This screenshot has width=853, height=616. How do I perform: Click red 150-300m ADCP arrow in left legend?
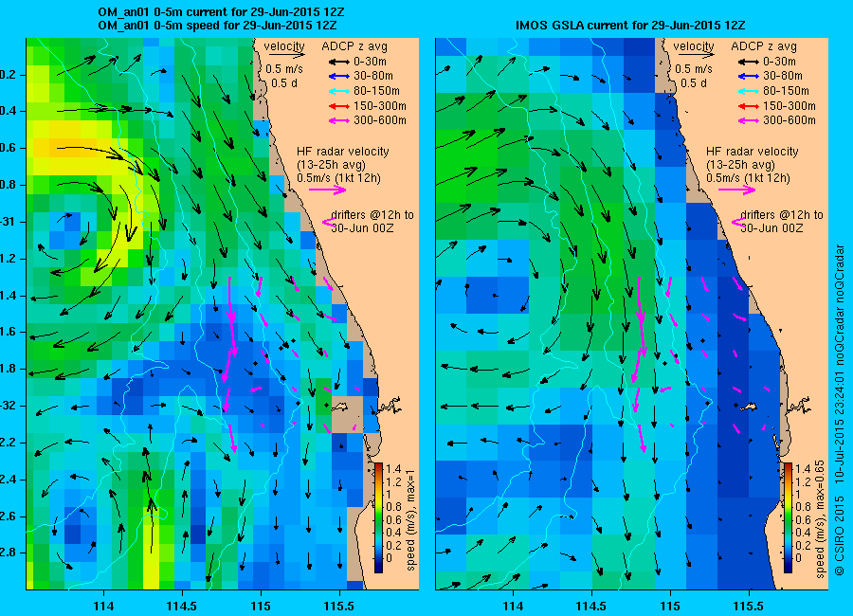(339, 106)
